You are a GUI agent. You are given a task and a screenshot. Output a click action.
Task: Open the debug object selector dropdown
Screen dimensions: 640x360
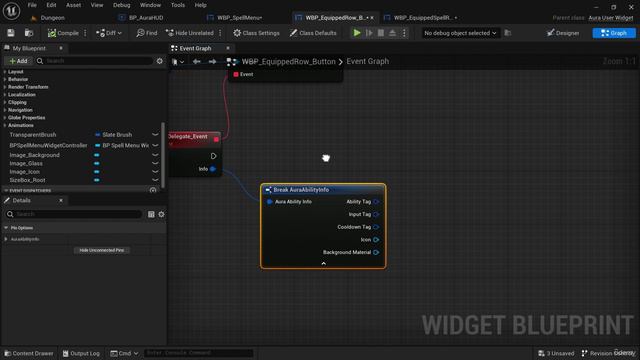(460, 33)
